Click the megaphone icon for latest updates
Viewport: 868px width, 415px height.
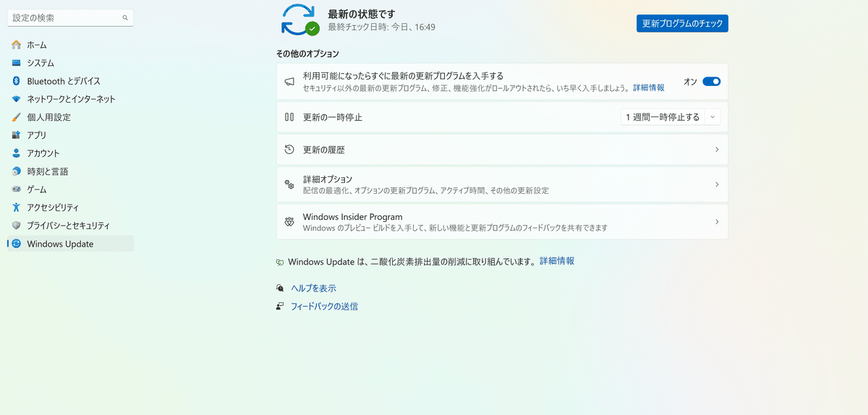pyautogui.click(x=289, y=82)
